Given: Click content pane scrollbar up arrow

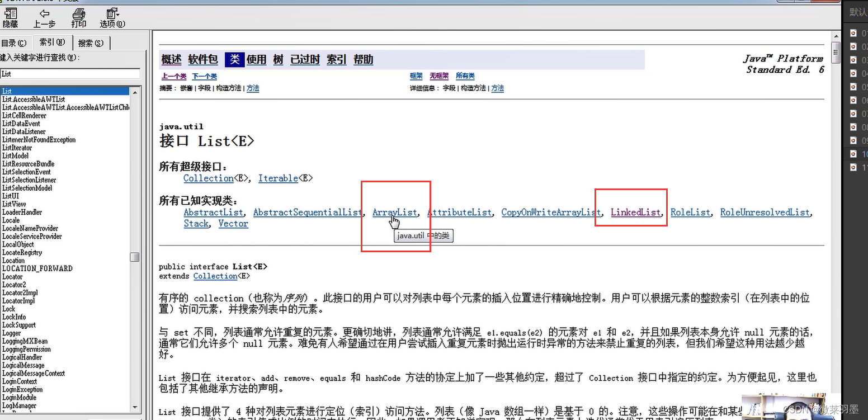Looking at the screenshot, I should [x=836, y=37].
